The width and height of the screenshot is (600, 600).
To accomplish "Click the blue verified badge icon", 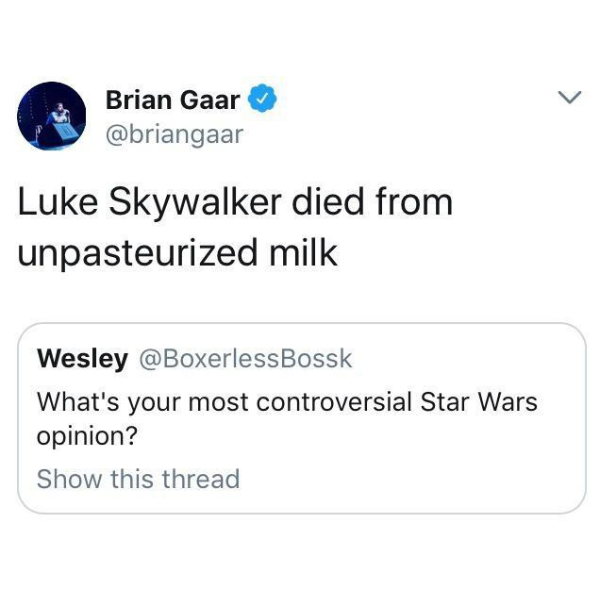I will click(262, 98).
